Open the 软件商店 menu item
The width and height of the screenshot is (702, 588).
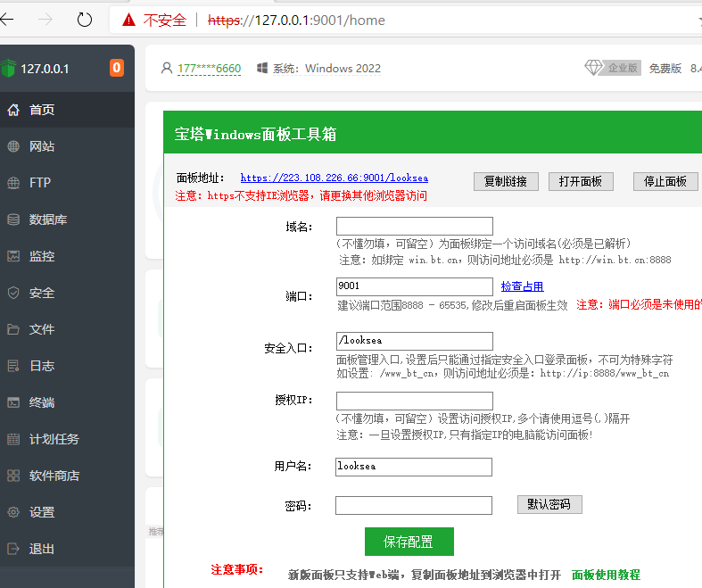pos(54,476)
